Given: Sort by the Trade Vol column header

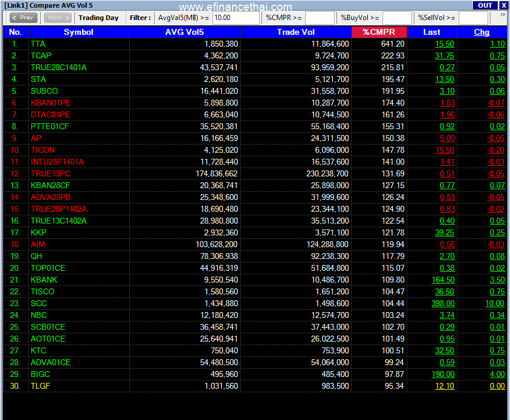Looking at the screenshot, I should pos(296,32).
